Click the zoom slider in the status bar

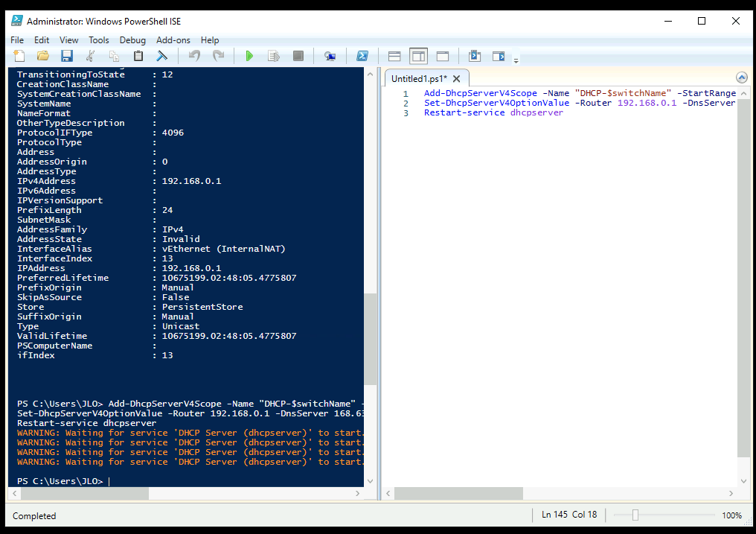tap(635, 515)
